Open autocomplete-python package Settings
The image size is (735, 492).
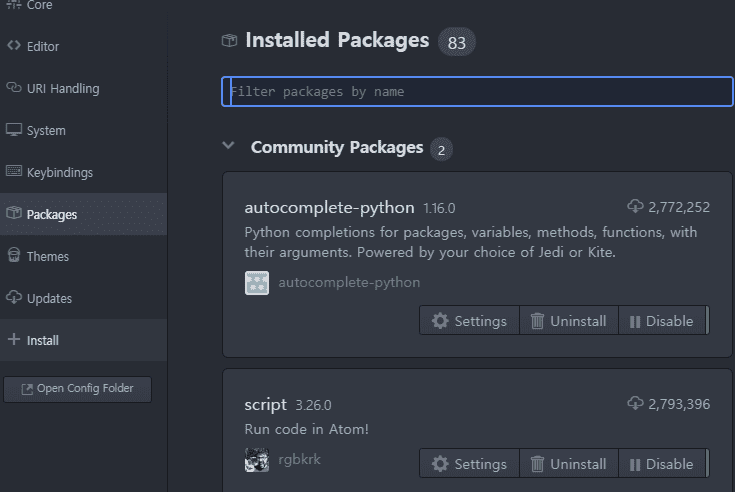point(469,321)
